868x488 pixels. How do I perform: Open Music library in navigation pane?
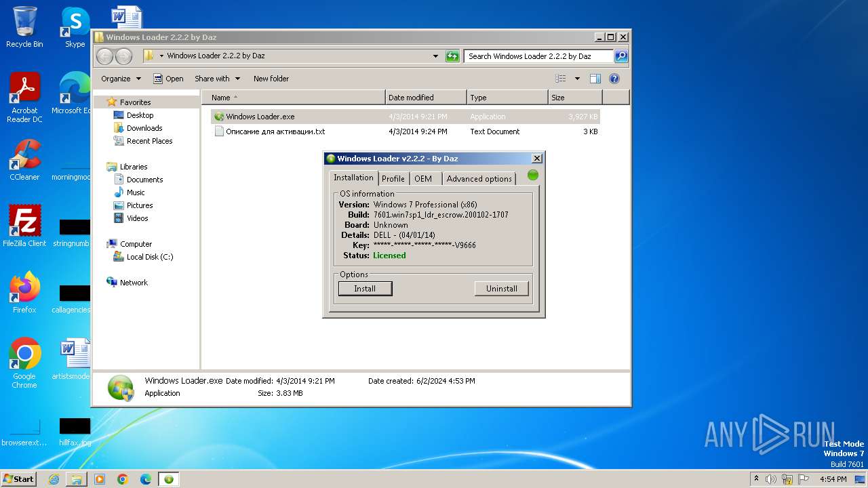click(x=136, y=192)
